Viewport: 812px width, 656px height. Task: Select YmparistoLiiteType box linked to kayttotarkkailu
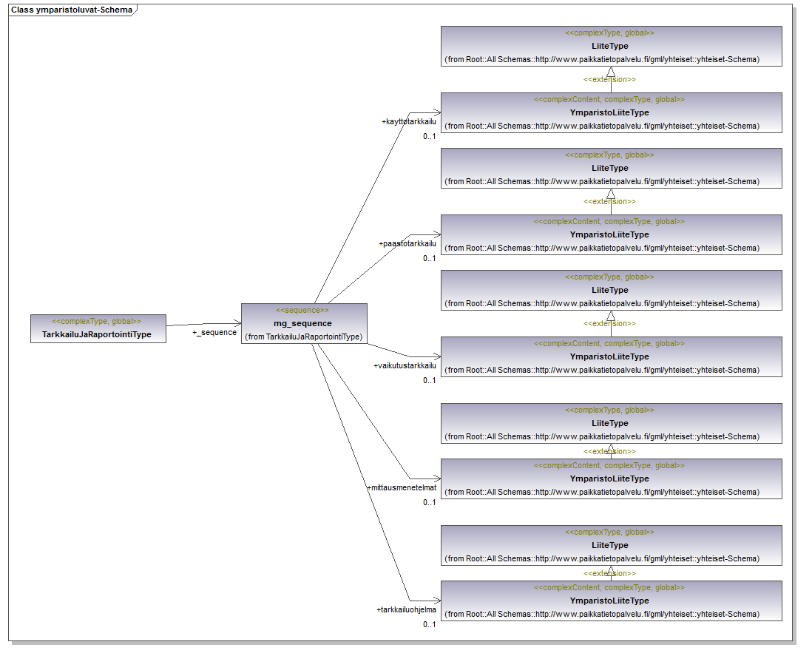pyautogui.click(x=610, y=113)
